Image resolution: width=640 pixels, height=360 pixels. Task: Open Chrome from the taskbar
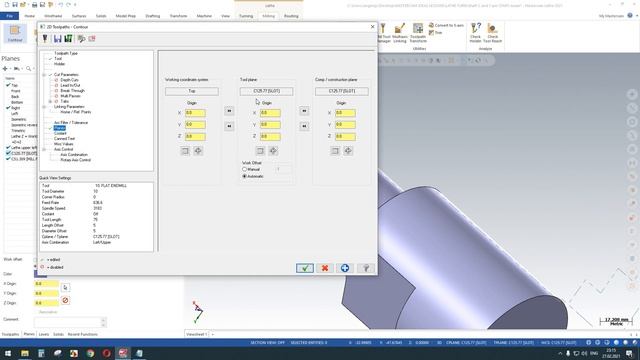[x=90, y=353]
